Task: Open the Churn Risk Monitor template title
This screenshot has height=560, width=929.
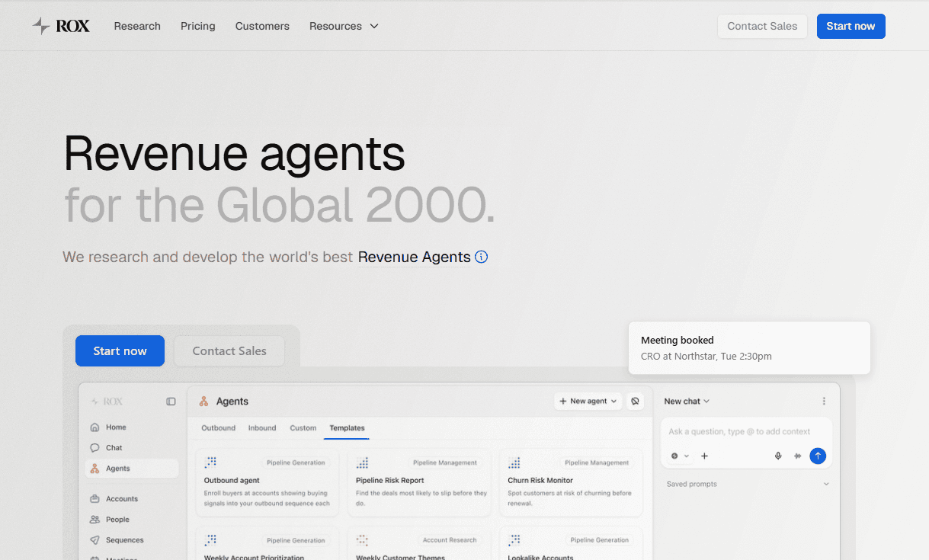Action: coord(540,481)
